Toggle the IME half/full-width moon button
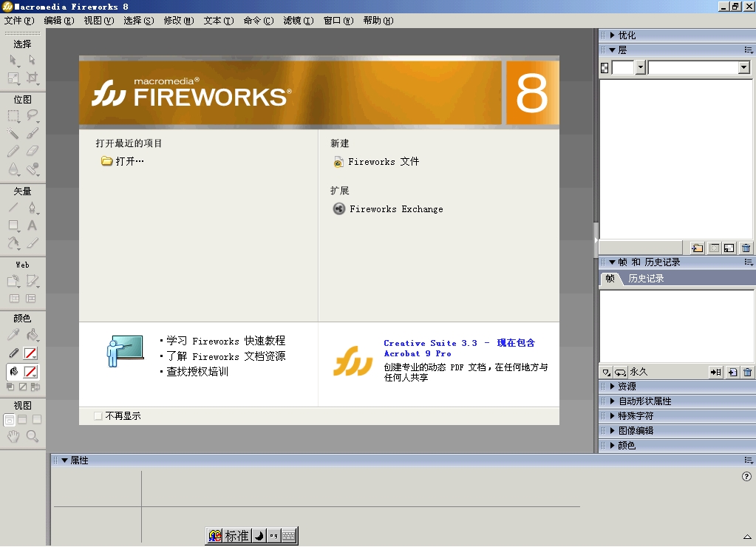 click(x=259, y=535)
